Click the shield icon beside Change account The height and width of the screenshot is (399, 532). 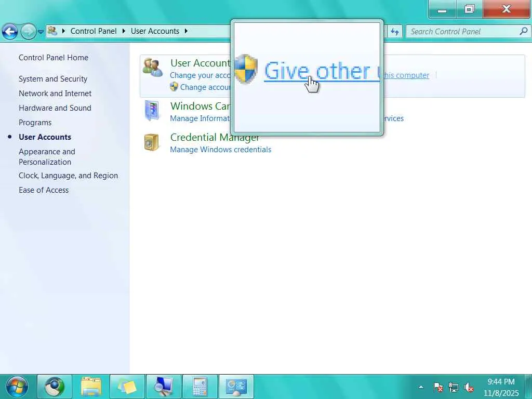tap(174, 87)
